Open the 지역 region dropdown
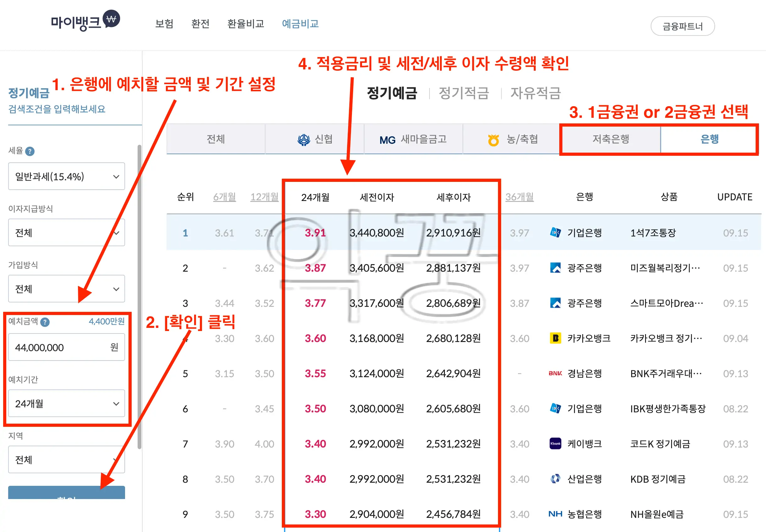766x532 pixels. 66,460
